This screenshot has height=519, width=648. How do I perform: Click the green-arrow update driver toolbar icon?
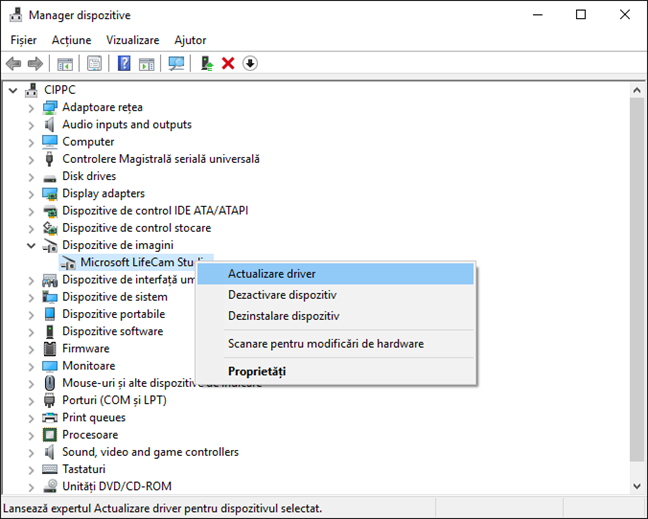coord(206,63)
